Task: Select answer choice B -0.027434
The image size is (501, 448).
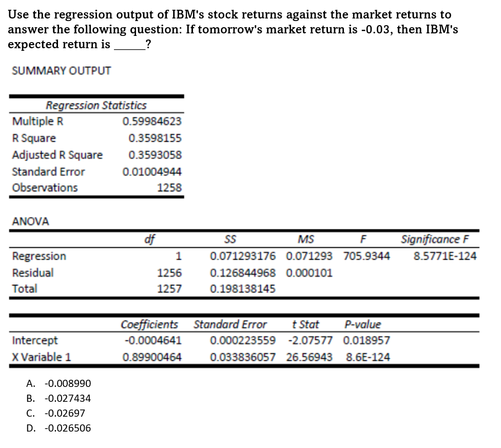Action: pos(62,398)
